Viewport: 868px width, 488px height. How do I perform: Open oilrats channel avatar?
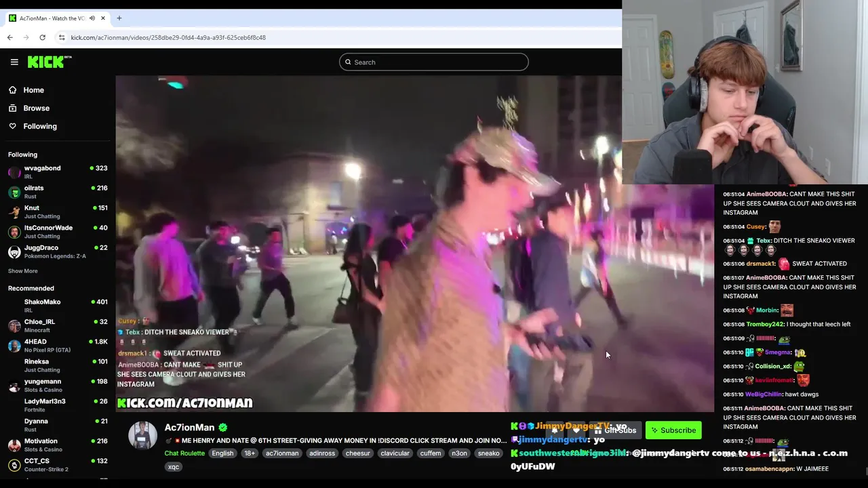tap(14, 192)
